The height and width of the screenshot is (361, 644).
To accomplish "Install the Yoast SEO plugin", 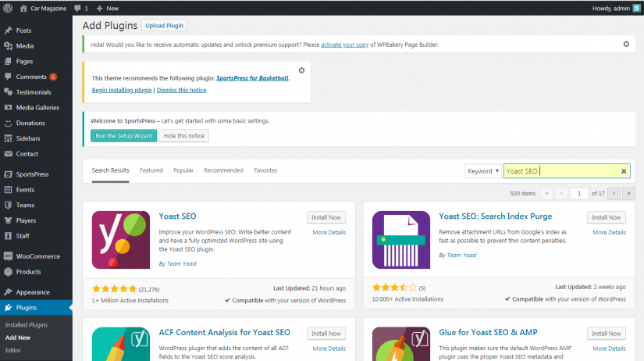I will click(x=326, y=217).
